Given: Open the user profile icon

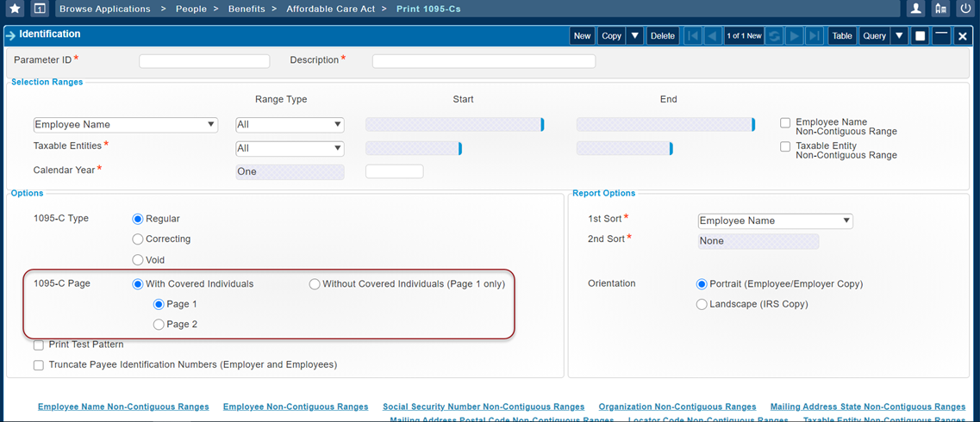Looking at the screenshot, I should [x=915, y=9].
